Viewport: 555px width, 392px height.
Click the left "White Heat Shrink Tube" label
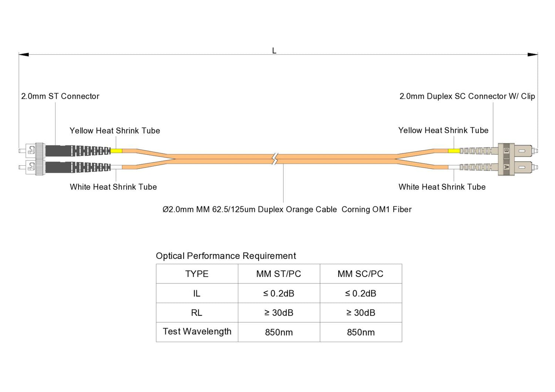pyautogui.click(x=113, y=187)
